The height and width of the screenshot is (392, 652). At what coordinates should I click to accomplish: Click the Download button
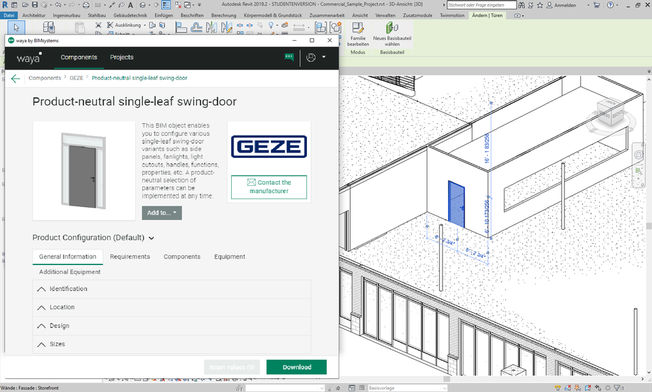296,367
